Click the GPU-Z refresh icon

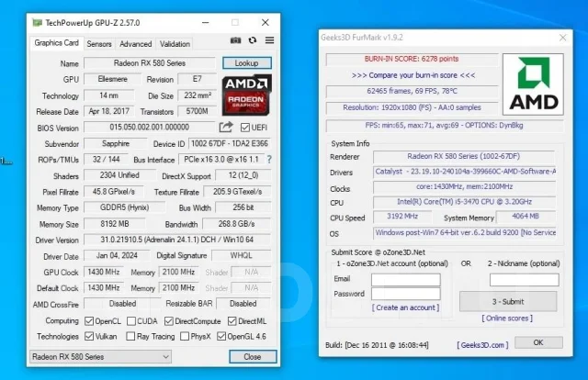pyautogui.click(x=253, y=40)
